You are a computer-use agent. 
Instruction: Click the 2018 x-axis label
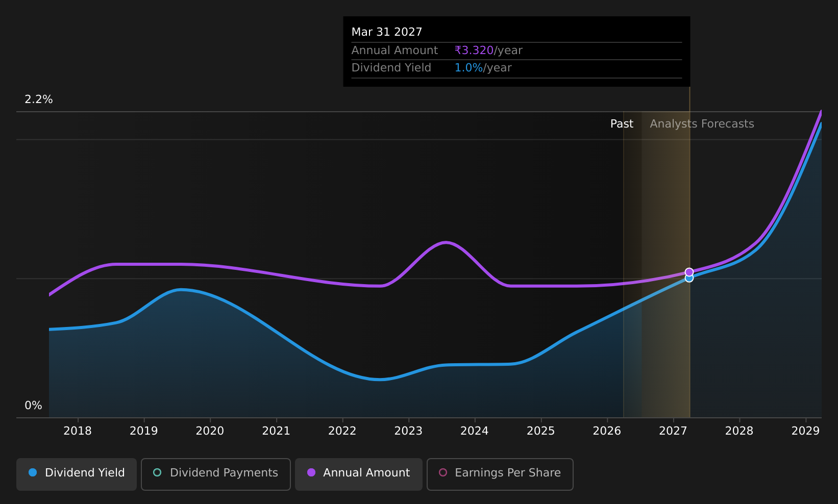78,431
